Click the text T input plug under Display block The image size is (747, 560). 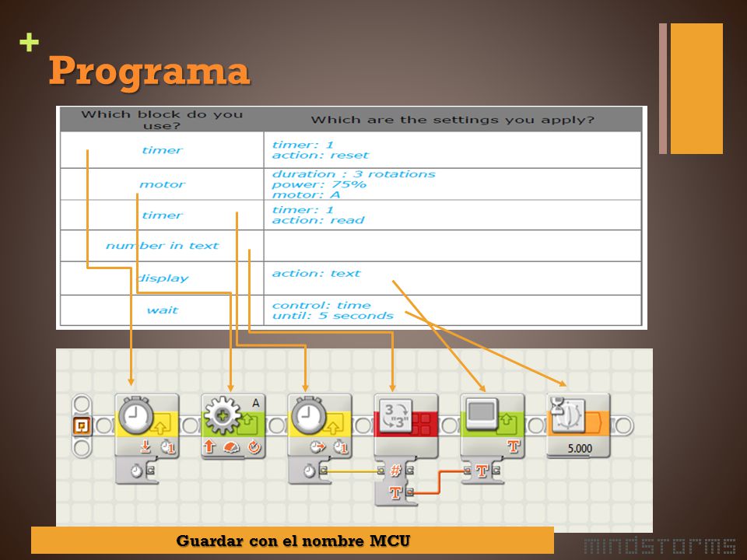click(468, 471)
